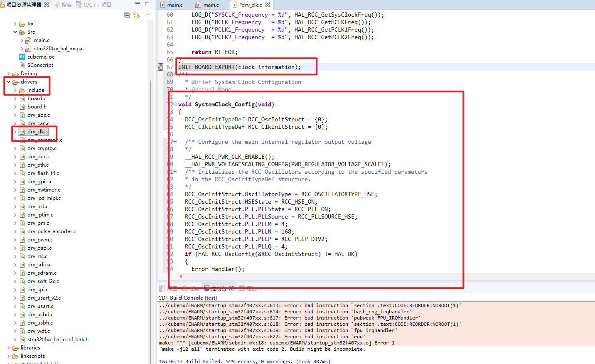Select drv_sdram.c file
This screenshot has height=364, width=595.
click(42, 273)
